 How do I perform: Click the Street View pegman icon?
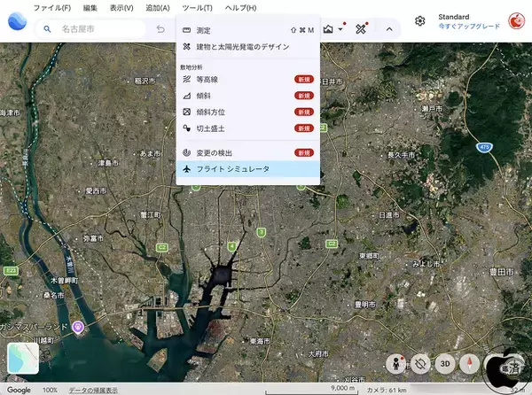(x=395, y=364)
